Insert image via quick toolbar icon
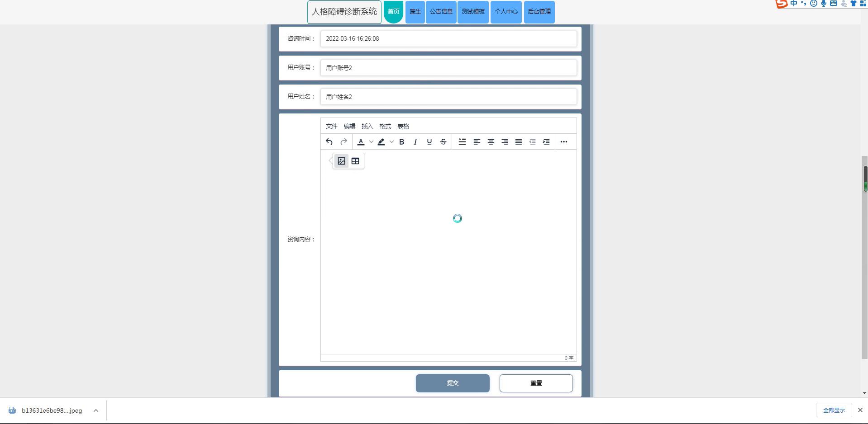This screenshot has height=424, width=868. 342,161
